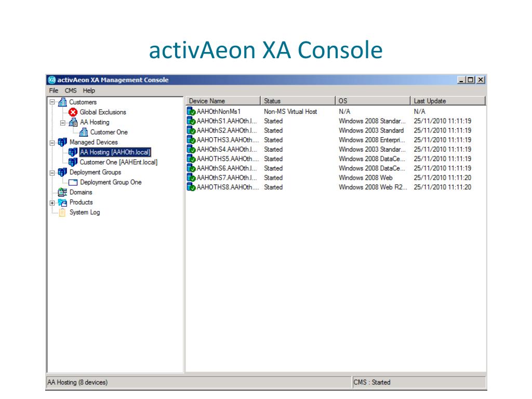Click the activAeon XA title bar logo icon
The height and width of the screenshot is (399, 532).
click(51, 79)
